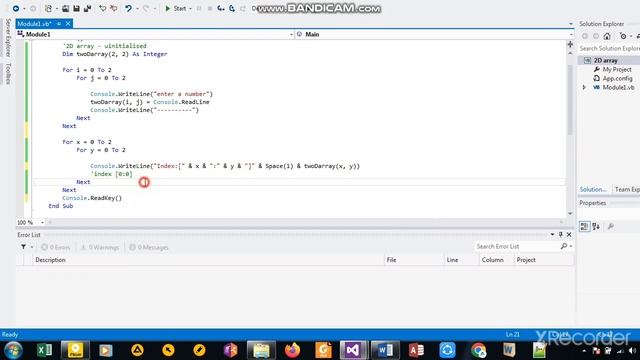Open Firefox from the taskbar
This screenshot has height=360, width=640.
292,350
